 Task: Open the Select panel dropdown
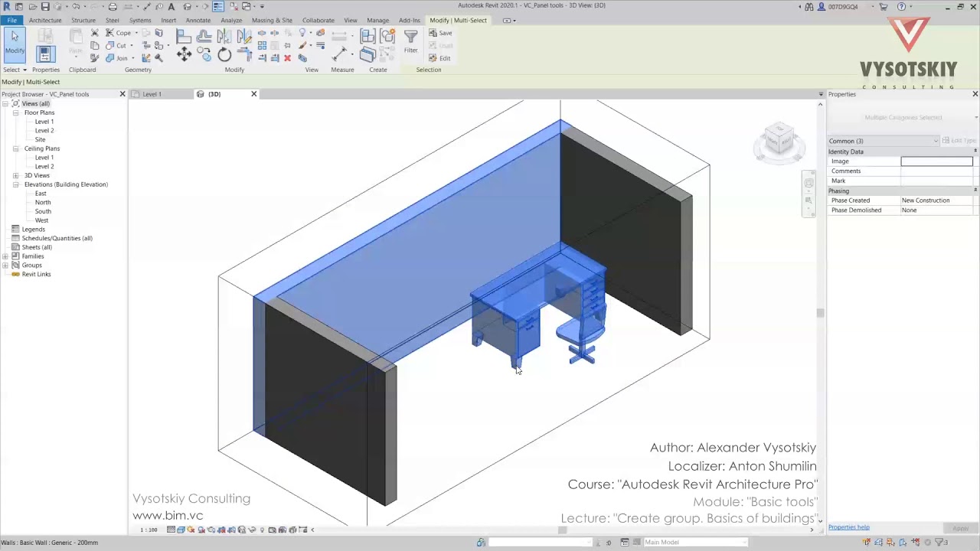point(15,70)
